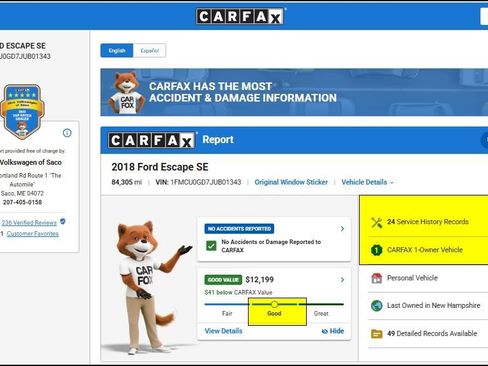Click the top-rated dealer badge icon

(x=22, y=112)
